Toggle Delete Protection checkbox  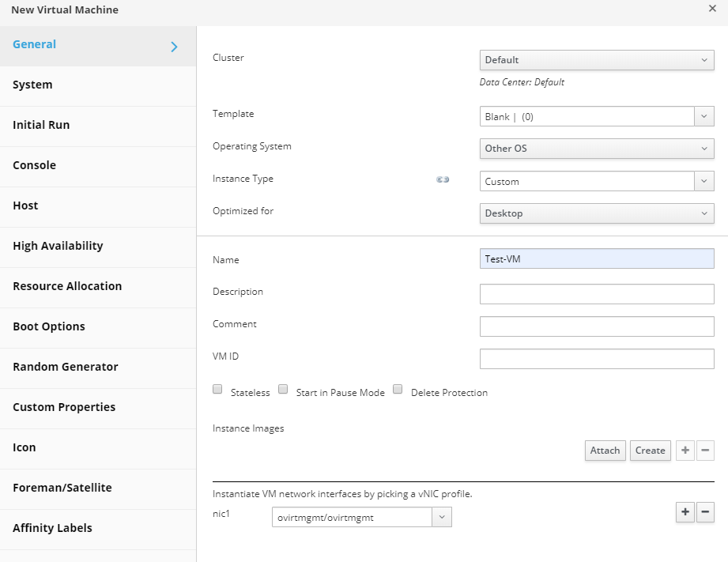[x=398, y=390]
